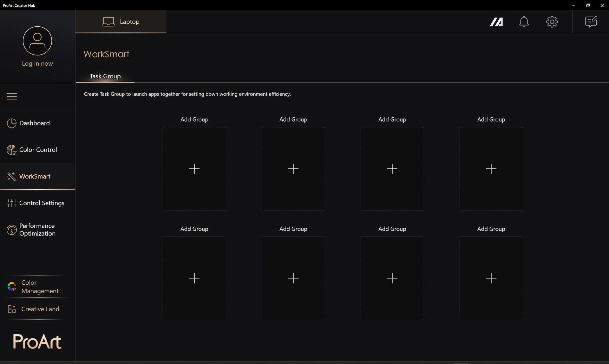Click the Performance Optimization gauge icon
This screenshot has height=364, width=609.
pos(11,230)
